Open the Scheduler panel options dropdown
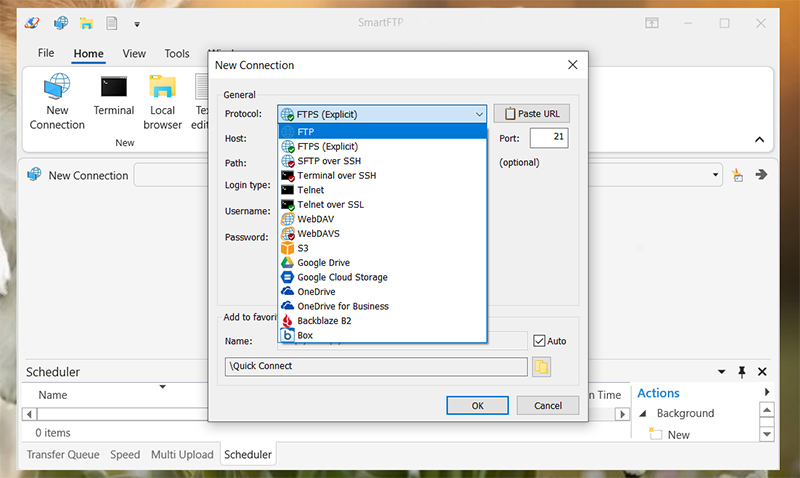This screenshot has height=478, width=800. click(721, 372)
